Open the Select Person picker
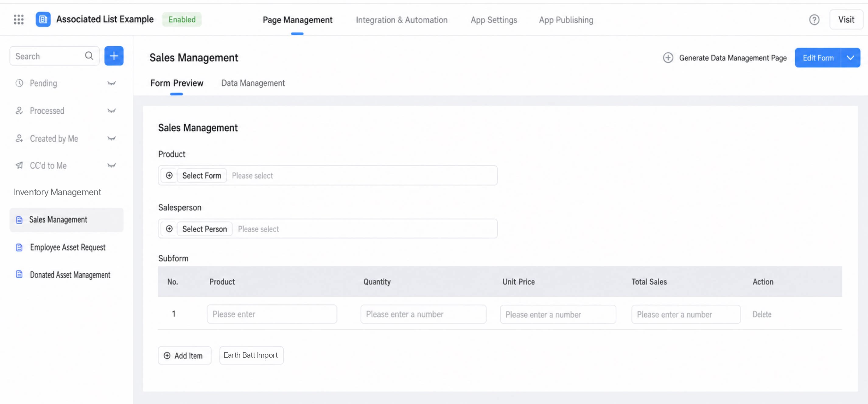The image size is (868, 404). (205, 229)
